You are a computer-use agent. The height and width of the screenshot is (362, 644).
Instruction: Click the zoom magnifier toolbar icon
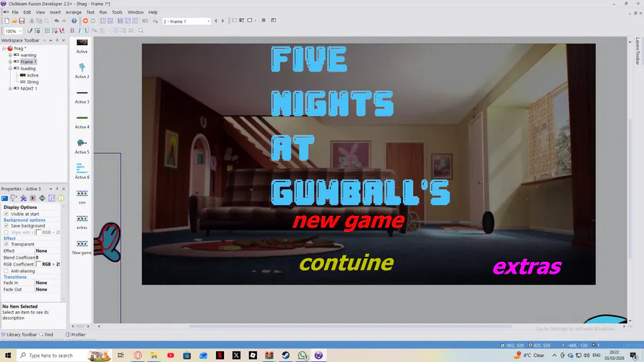pyautogui.click(x=141, y=31)
